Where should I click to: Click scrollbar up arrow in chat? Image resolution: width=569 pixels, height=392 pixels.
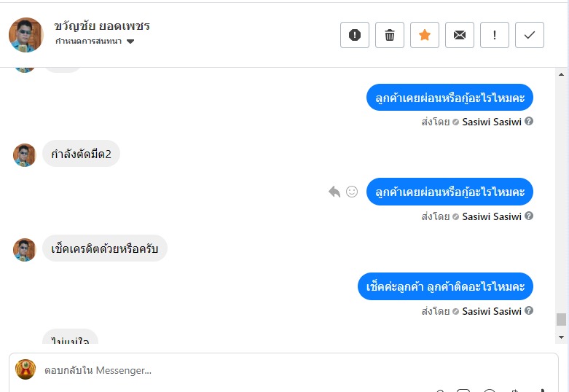pos(561,74)
